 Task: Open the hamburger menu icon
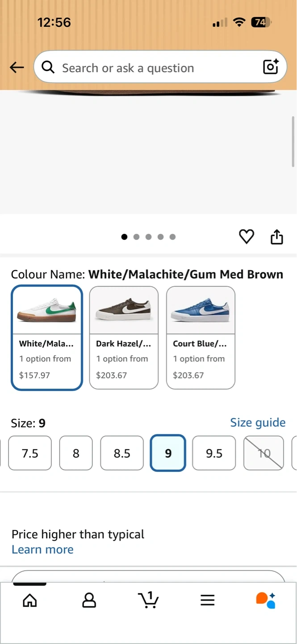(x=208, y=600)
